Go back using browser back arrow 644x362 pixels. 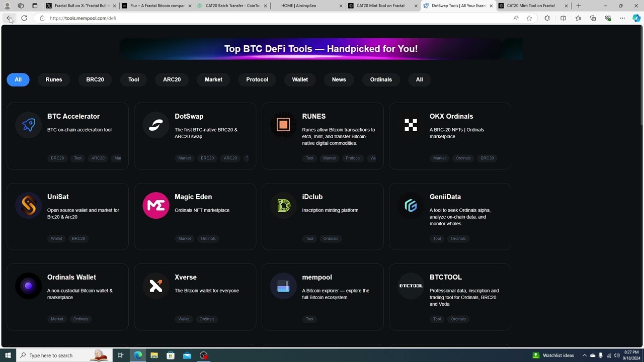(9, 18)
